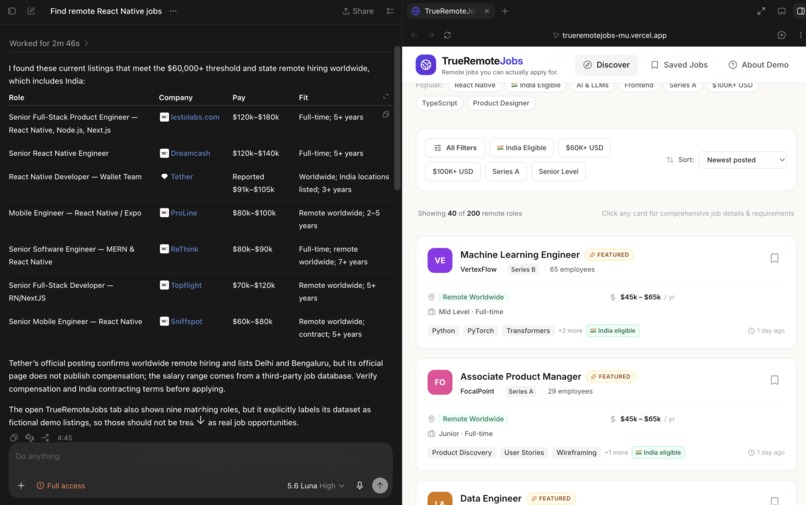
Task: Open a new browser tab with plus icon
Action: [505, 11]
